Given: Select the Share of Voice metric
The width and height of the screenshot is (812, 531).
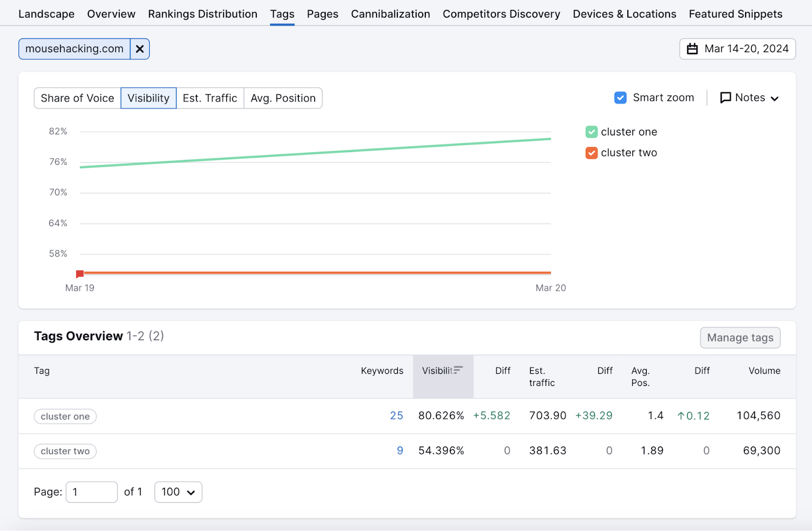Looking at the screenshot, I should [77, 98].
